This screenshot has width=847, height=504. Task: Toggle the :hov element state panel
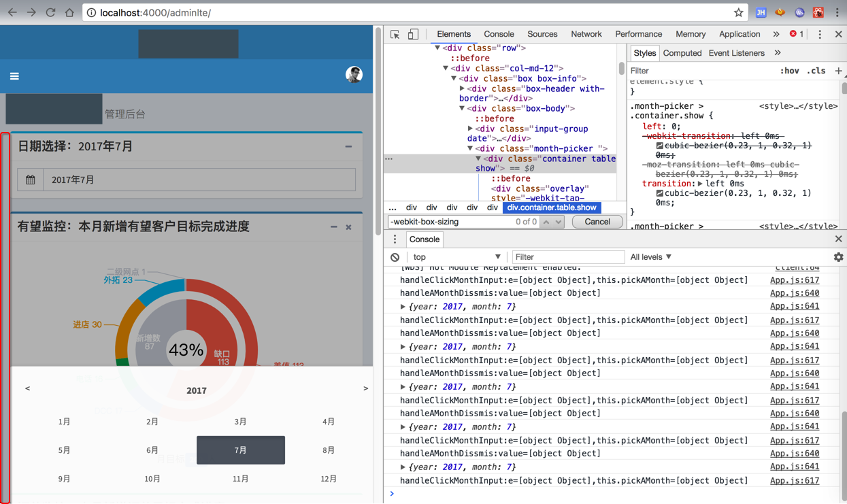tap(789, 71)
